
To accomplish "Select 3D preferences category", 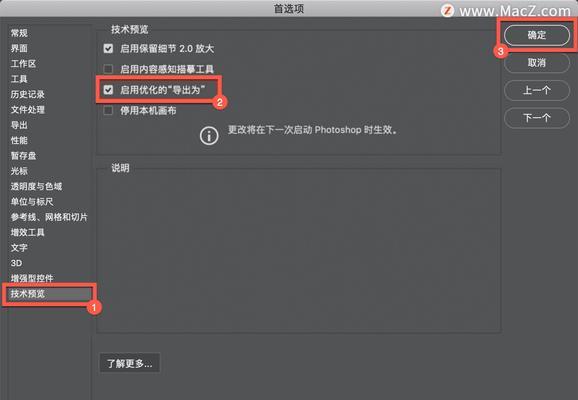I will (x=17, y=263).
